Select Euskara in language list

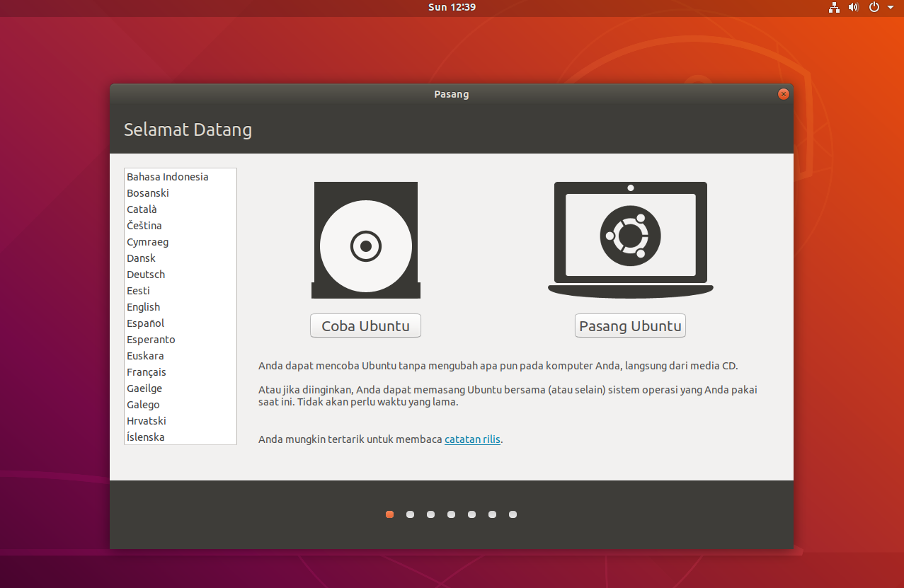181,356
